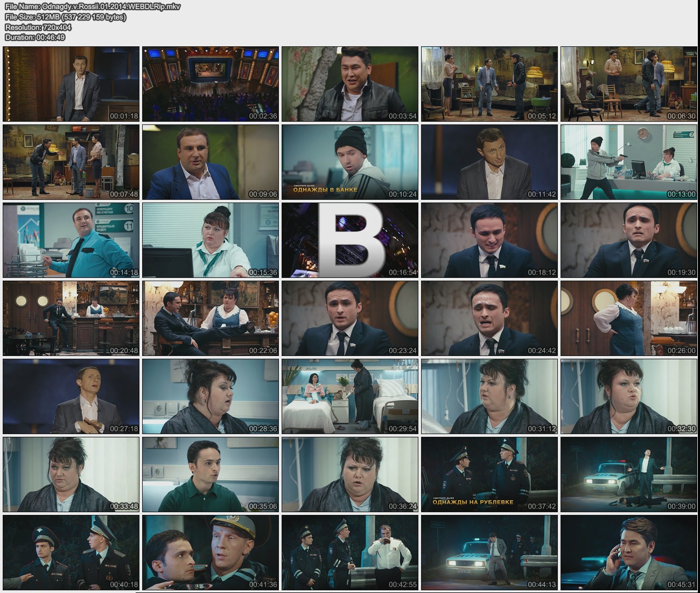The height and width of the screenshot is (593, 700).
Task: Select the hospital room frame at 00:29:54
Action: click(350, 396)
